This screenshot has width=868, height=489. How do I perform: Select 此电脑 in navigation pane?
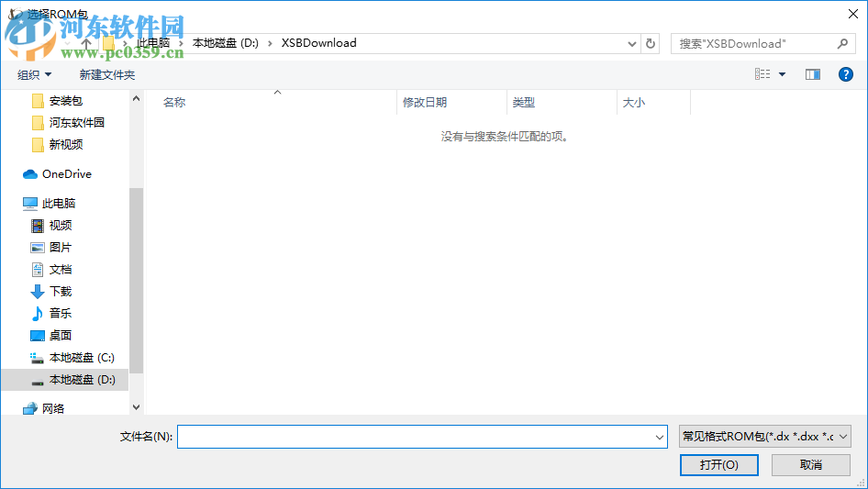point(58,204)
